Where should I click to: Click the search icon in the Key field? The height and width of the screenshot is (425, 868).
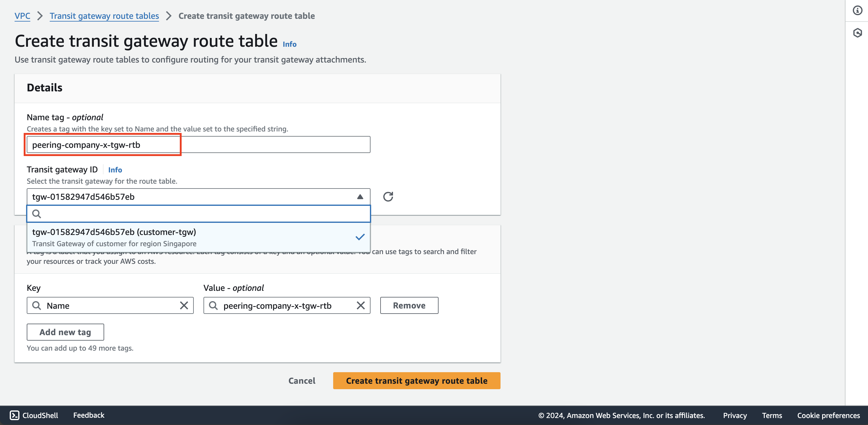click(37, 305)
